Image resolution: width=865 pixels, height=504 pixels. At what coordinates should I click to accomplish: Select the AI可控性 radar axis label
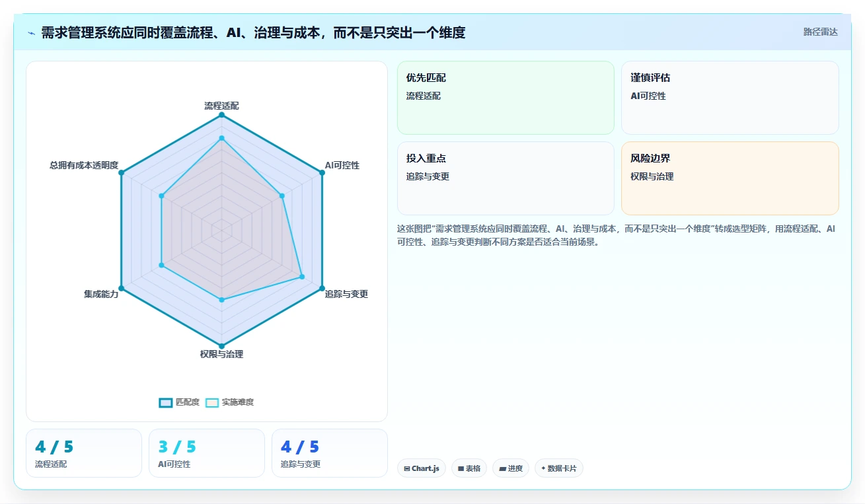pos(342,165)
